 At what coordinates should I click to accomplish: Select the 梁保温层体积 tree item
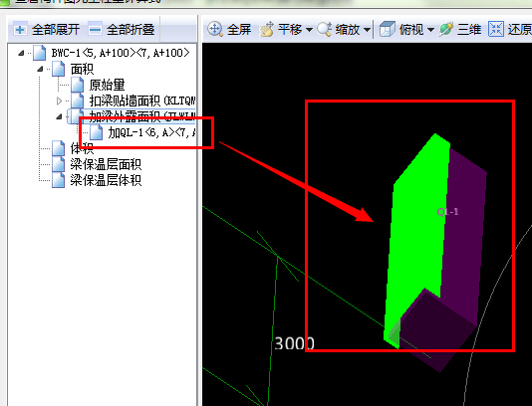[x=106, y=180]
